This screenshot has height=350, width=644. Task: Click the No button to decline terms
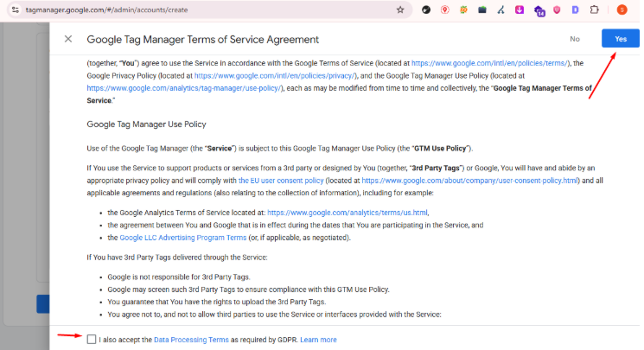tap(575, 39)
